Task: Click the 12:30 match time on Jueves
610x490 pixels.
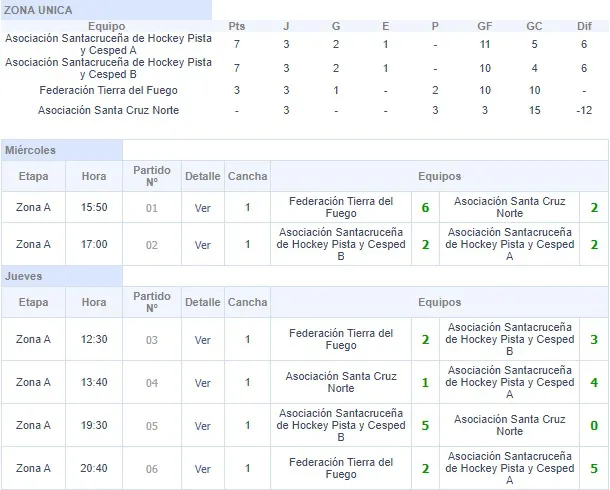Action: tap(94, 340)
